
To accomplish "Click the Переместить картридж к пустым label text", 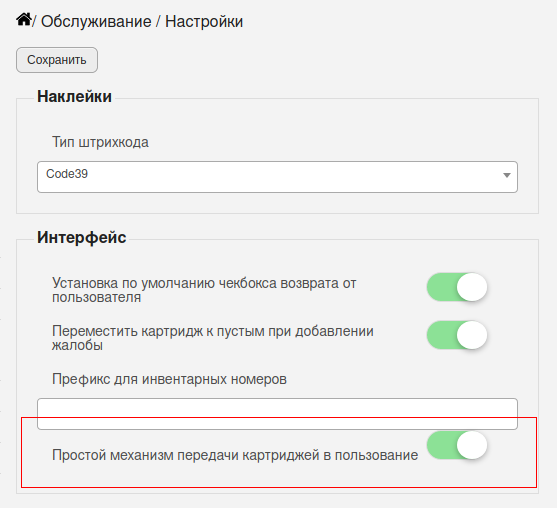I will pos(213,338).
